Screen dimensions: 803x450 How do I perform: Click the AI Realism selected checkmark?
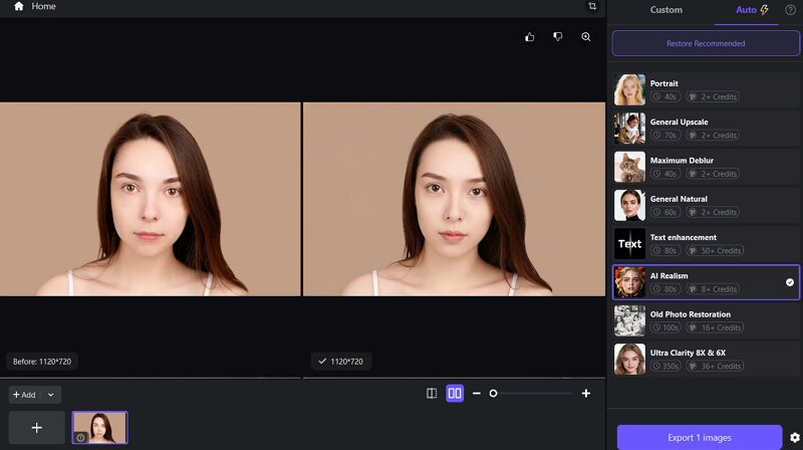click(790, 282)
